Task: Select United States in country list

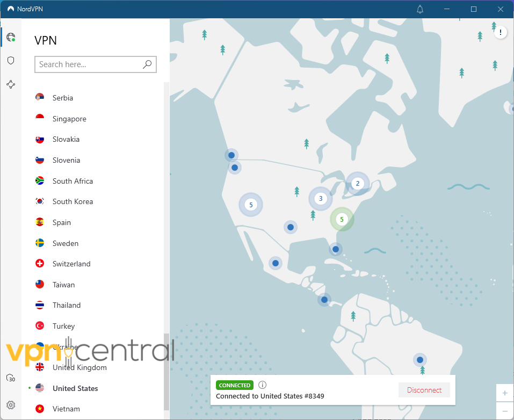Action: pos(75,388)
